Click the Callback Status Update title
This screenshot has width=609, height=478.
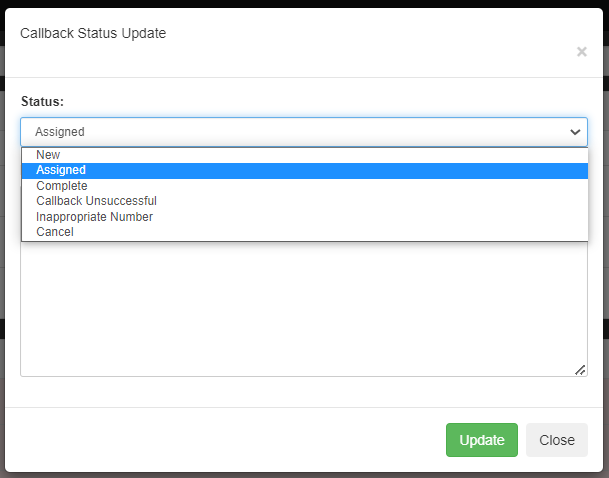pyautogui.click(x=93, y=33)
